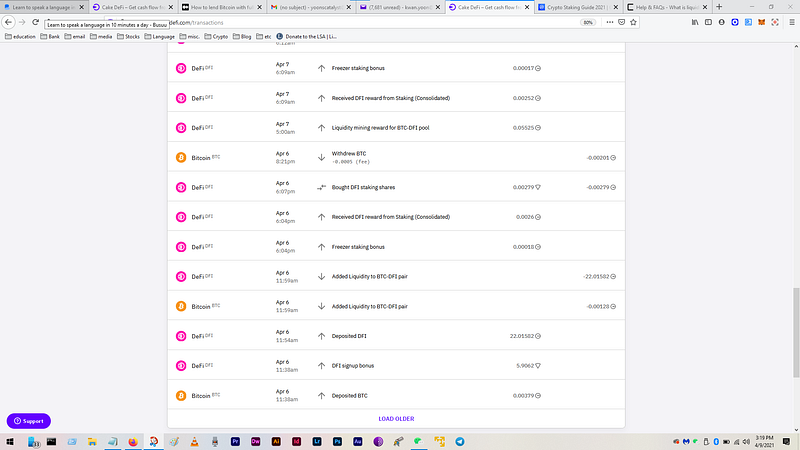800x450 pixels.
Task: Click the Windows Start button
Action: [x=10, y=441]
